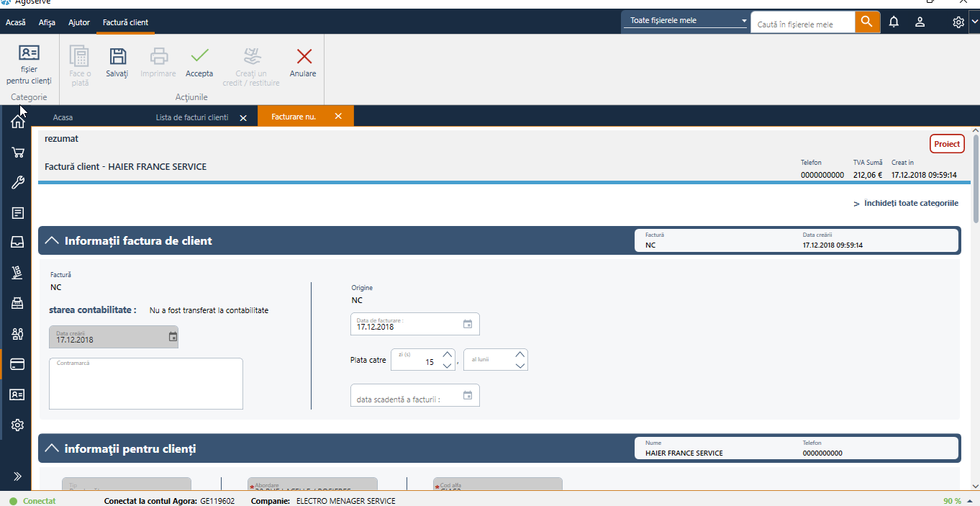Click the orange search magnifier button

(868, 22)
